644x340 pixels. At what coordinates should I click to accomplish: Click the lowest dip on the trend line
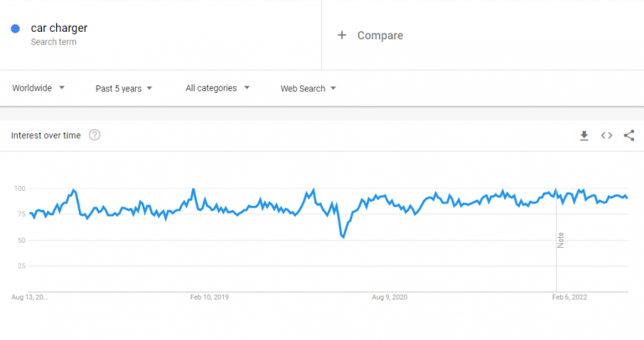(343, 237)
